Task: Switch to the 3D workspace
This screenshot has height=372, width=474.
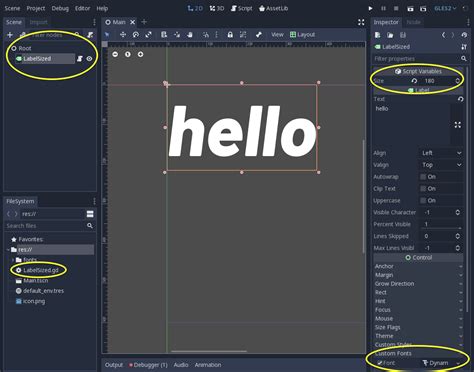Action: click(x=217, y=8)
